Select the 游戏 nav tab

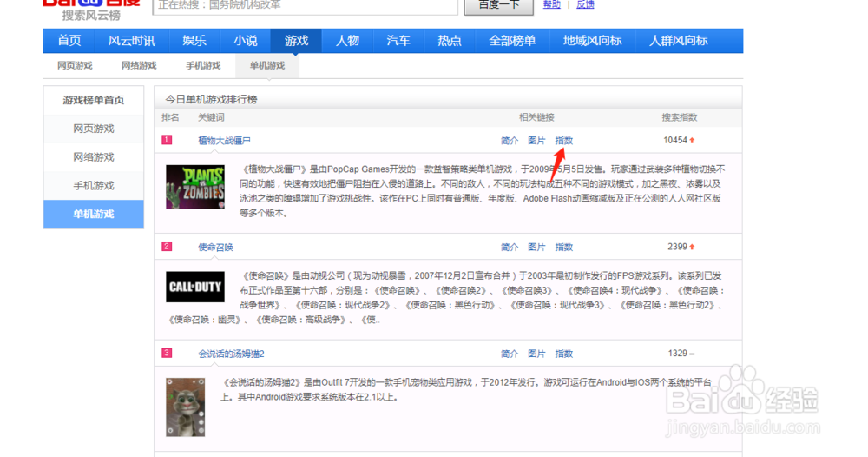[296, 41]
